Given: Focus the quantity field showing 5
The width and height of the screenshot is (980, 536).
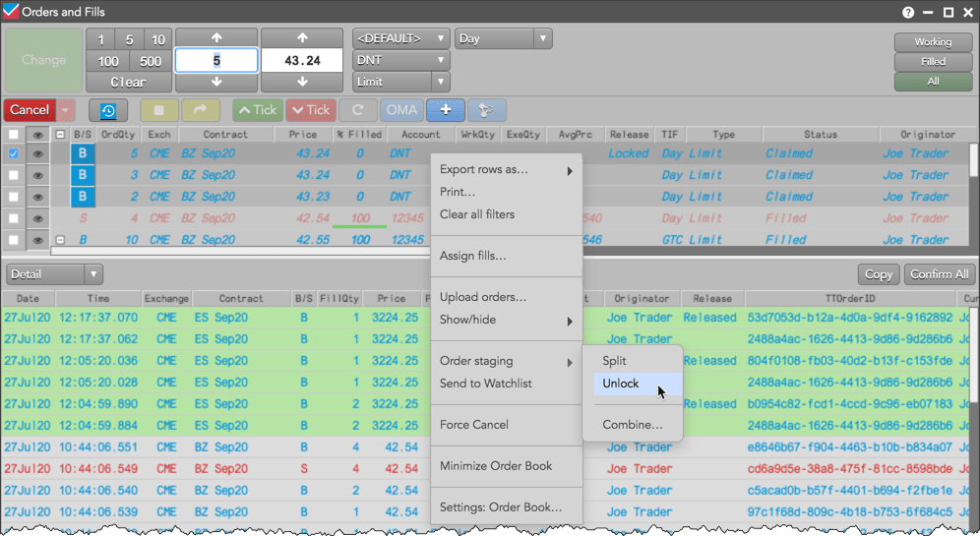Looking at the screenshot, I should (x=216, y=61).
